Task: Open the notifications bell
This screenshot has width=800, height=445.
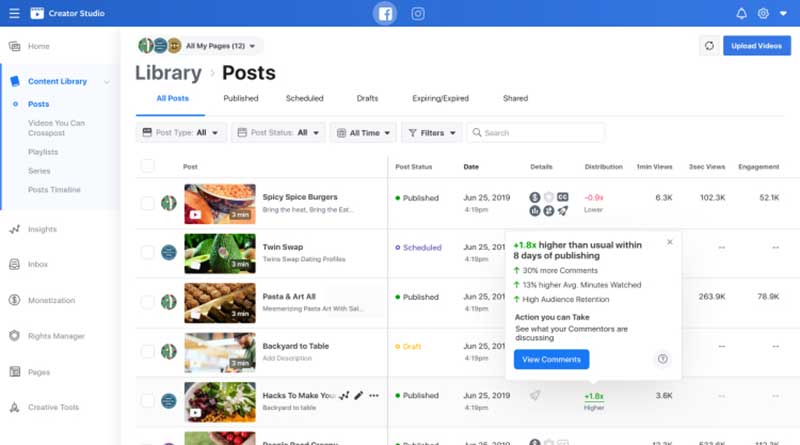Action: point(741,14)
